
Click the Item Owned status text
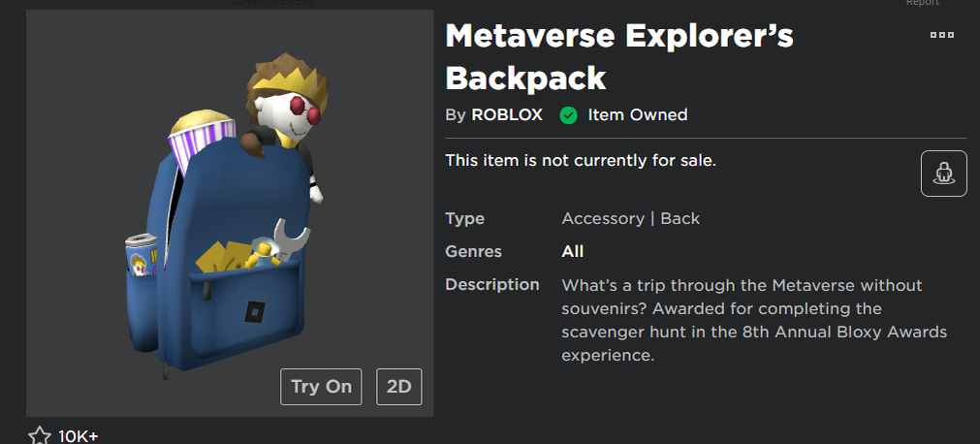point(638,115)
